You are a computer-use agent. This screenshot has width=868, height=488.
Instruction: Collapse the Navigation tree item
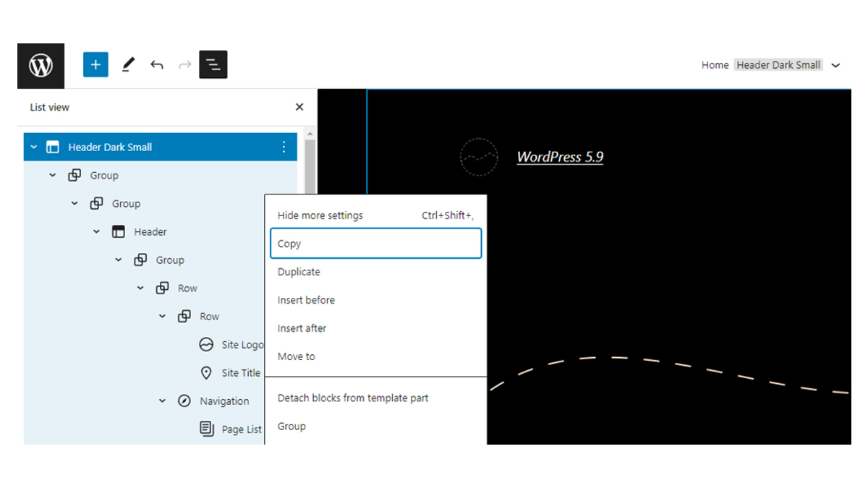pos(163,401)
